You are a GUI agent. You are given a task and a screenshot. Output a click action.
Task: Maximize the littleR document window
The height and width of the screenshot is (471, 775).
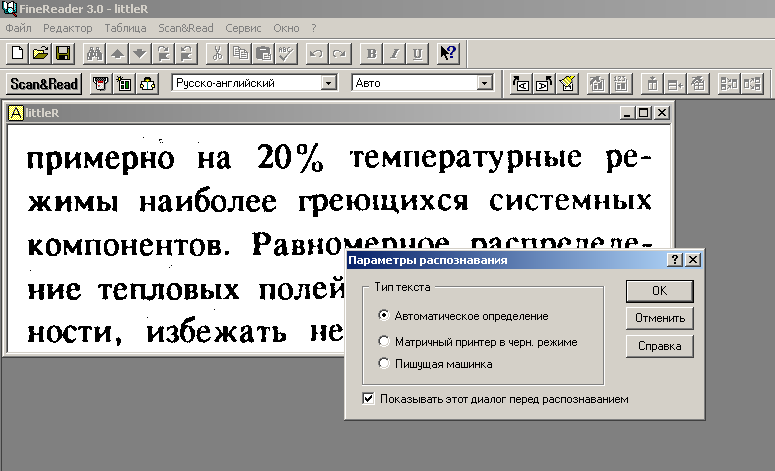[644, 113]
